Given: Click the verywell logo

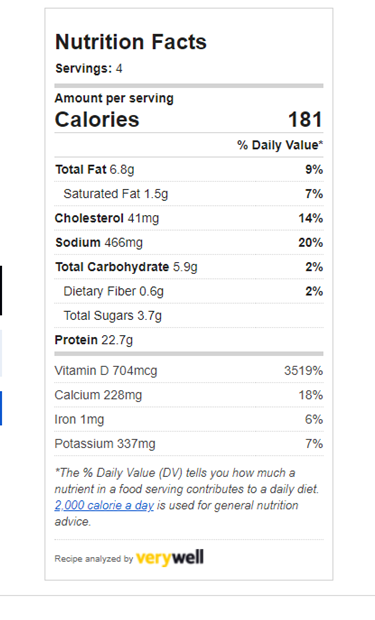Looking at the screenshot, I should point(170,558).
